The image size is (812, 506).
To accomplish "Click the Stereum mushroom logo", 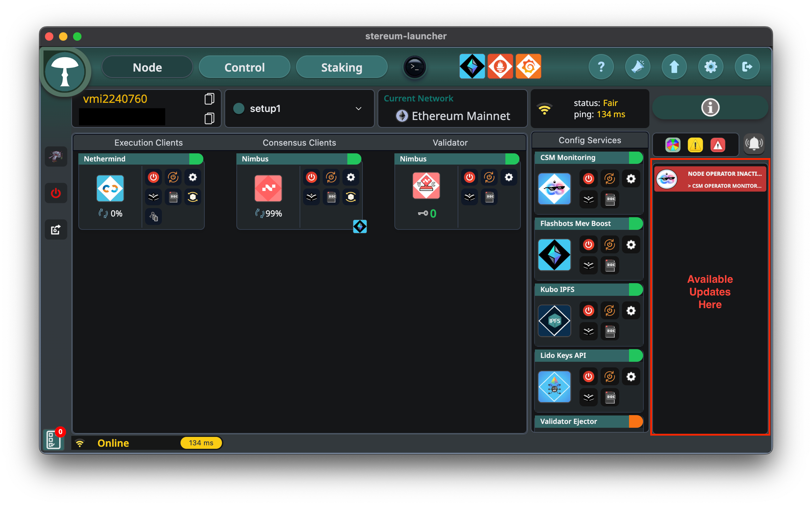I will coord(65,72).
